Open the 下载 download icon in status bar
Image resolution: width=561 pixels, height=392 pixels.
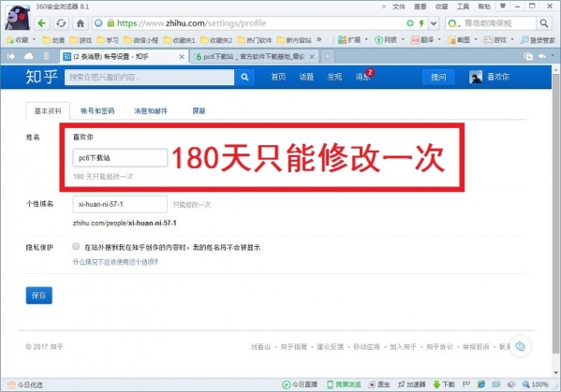tap(444, 385)
